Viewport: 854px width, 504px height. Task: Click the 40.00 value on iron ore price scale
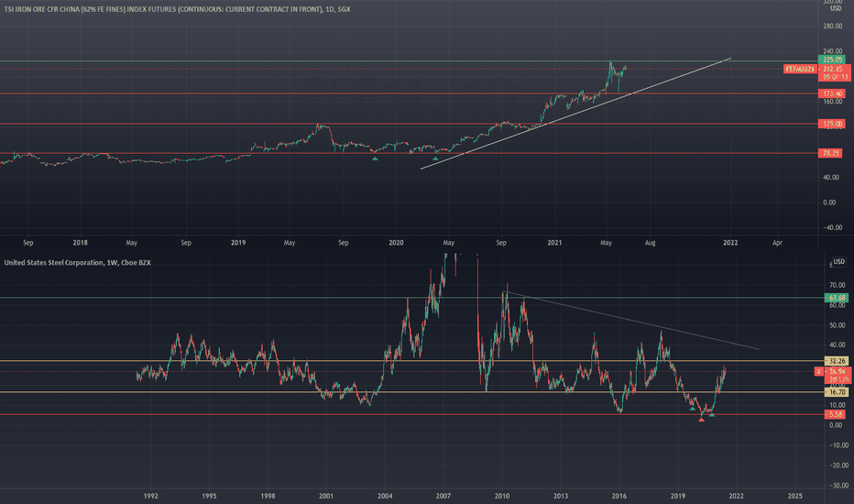[830, 178]
